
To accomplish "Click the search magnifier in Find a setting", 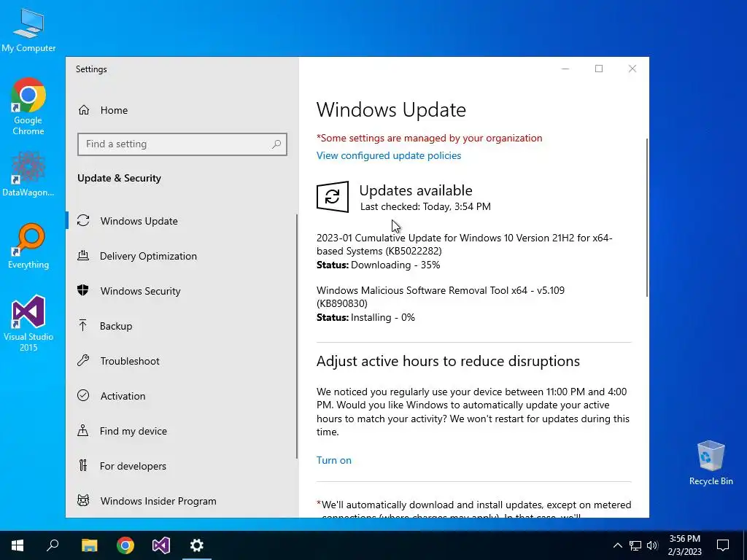I will [x=276, y=144].
